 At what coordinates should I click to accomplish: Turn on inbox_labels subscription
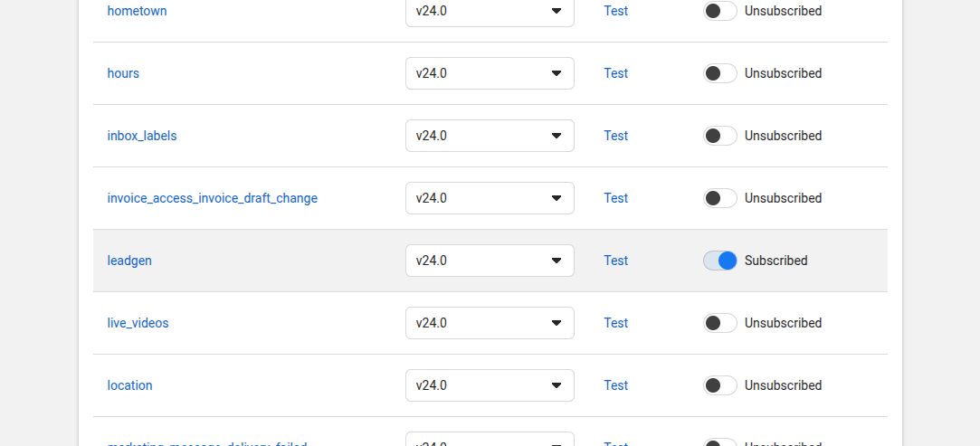[x=719, y=136]
